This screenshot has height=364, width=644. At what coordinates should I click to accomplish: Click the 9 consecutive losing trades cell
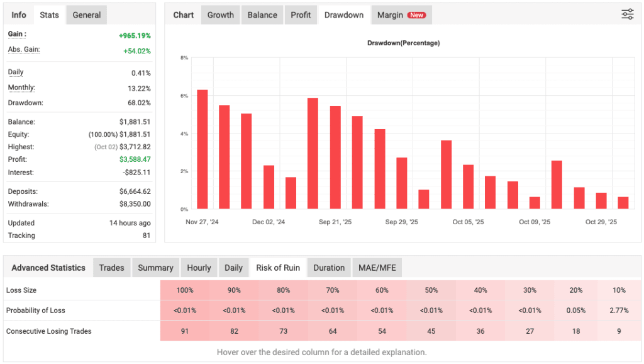click(x=619, y=331)
